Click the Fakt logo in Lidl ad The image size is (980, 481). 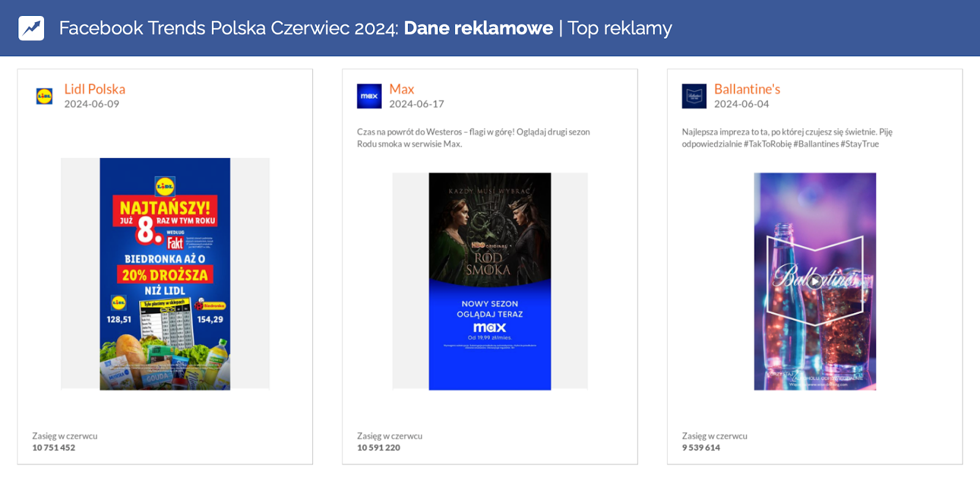175,243
